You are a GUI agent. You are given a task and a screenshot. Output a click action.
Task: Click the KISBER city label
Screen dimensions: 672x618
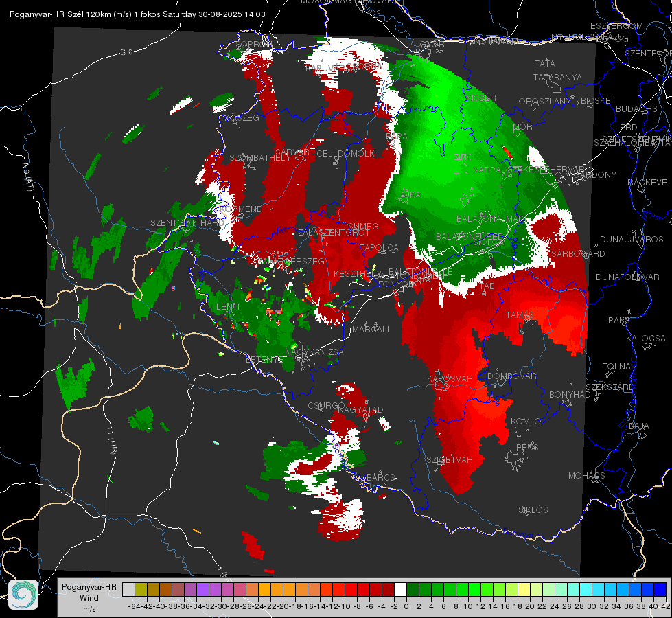481,98
